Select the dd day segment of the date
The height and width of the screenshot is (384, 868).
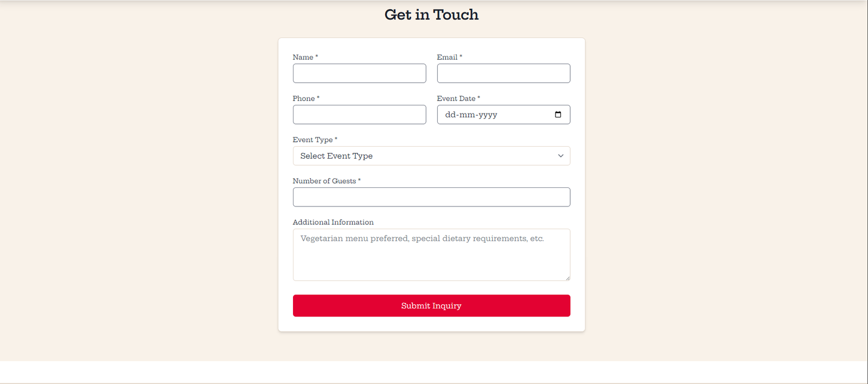(x=450, y=115)
